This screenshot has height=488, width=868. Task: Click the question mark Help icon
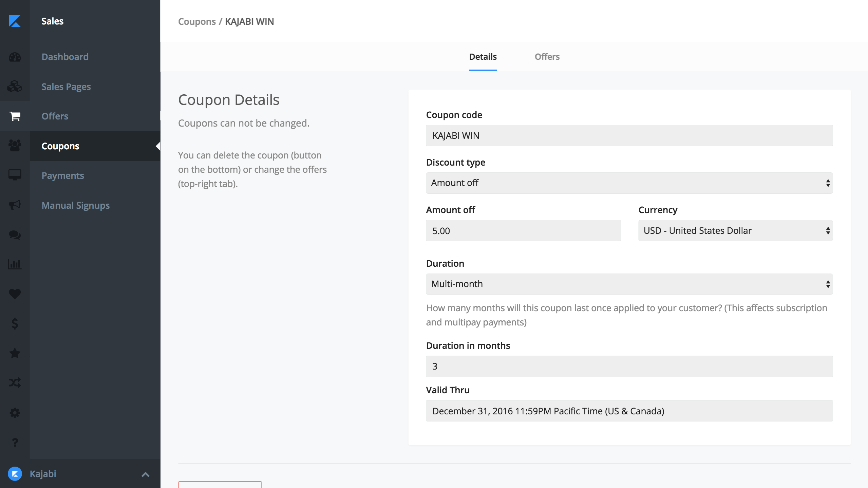pos(15,442)
